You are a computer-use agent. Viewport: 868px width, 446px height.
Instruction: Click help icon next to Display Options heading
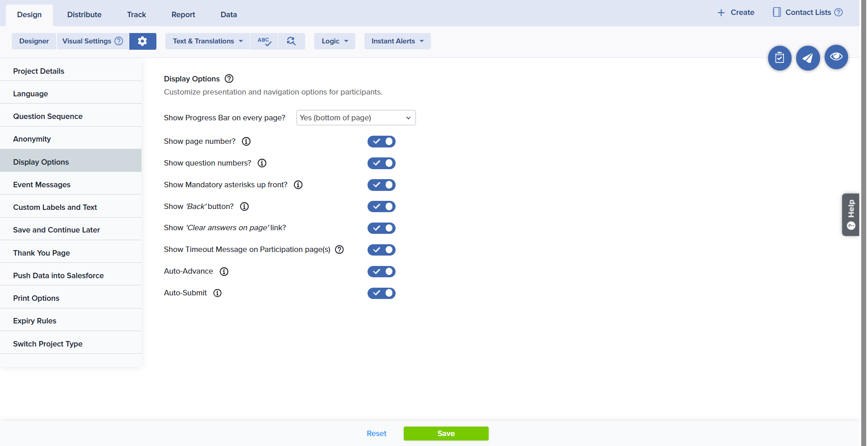(x=229, y=79)
